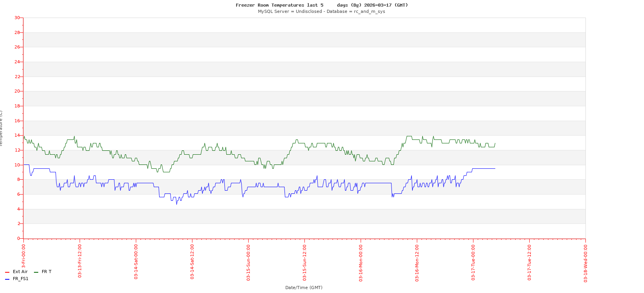
Task: Select the FR T legend label
Action: 46,272
